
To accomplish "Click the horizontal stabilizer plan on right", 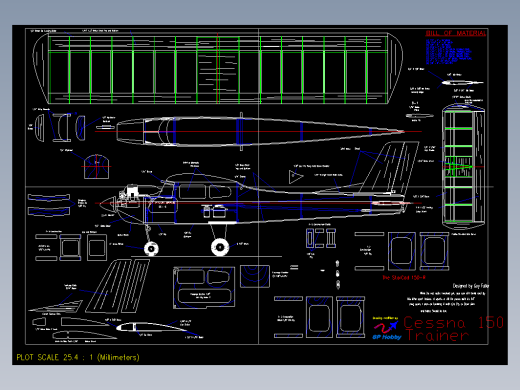I will click(463, 167).
